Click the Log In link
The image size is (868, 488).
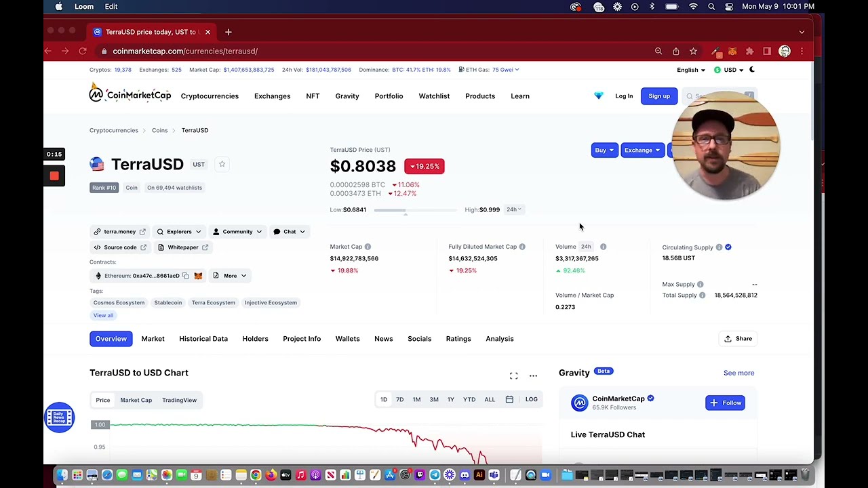[x=624, y=96]
